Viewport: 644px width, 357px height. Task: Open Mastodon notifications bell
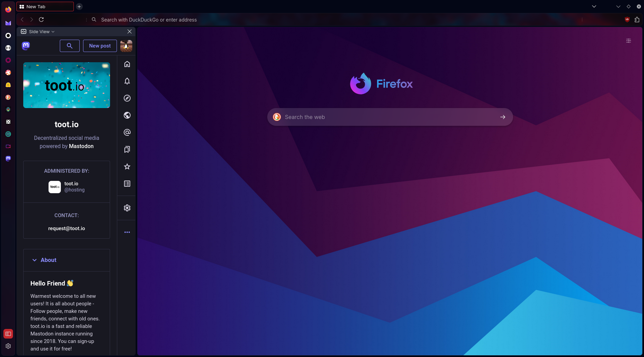coord(127,81)
